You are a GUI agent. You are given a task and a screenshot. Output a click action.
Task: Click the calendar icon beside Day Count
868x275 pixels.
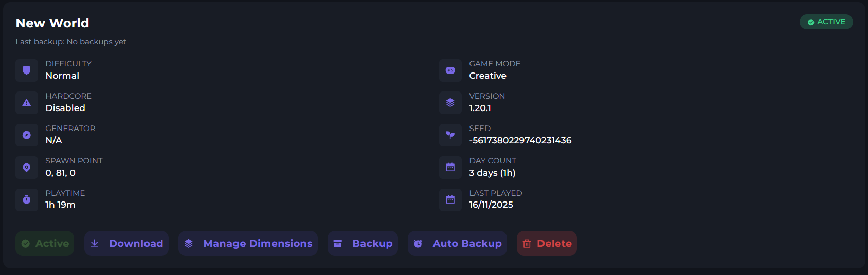(450, 168)
